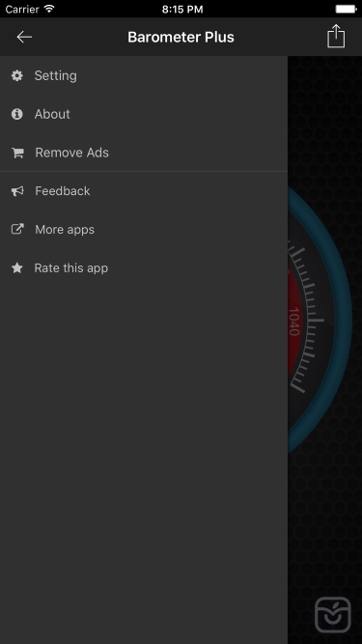
Task: Open the share sheet icon
Action: (x=336, y=36)
